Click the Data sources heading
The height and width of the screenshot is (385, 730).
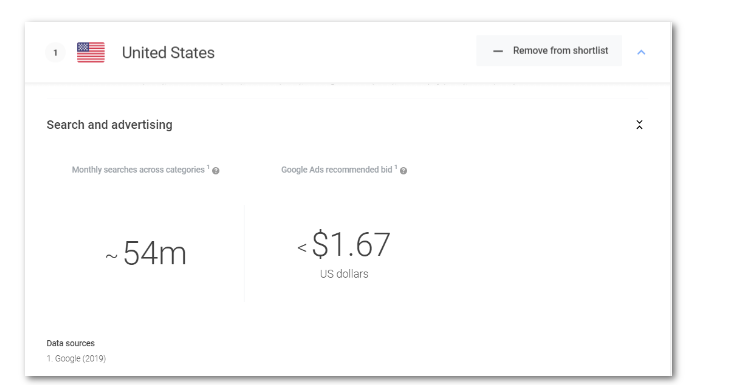point(70,343)
